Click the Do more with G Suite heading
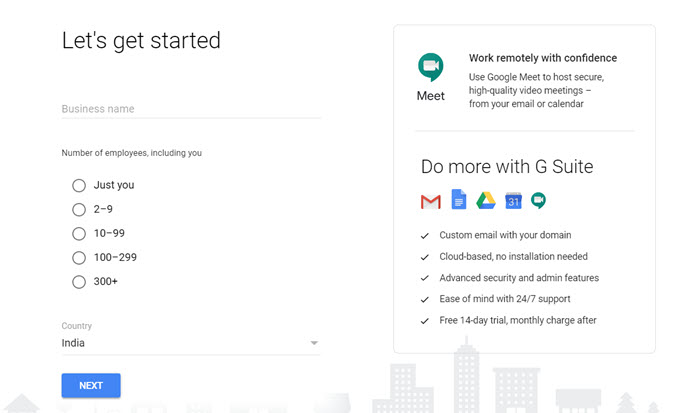This screenshot has height=413, width=680. (507, 167)
